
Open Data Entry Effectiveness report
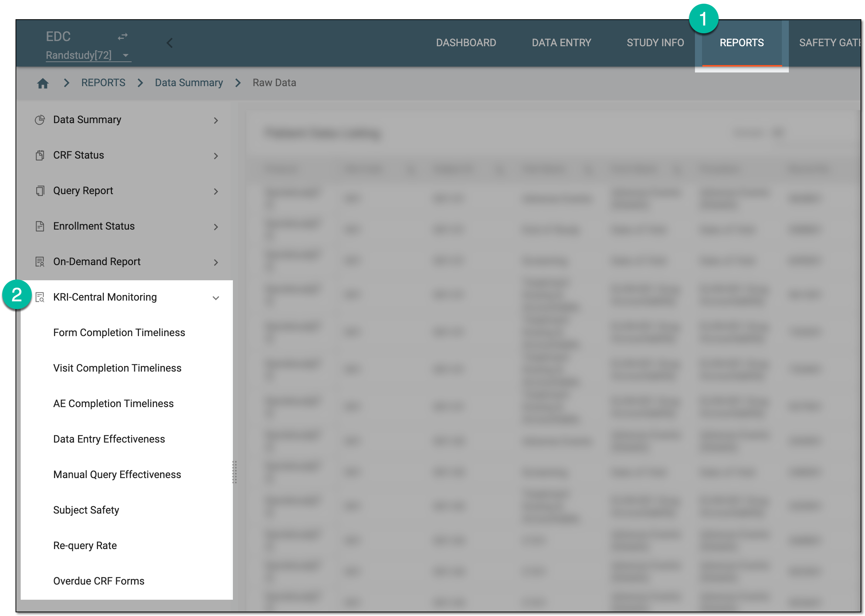109,439
